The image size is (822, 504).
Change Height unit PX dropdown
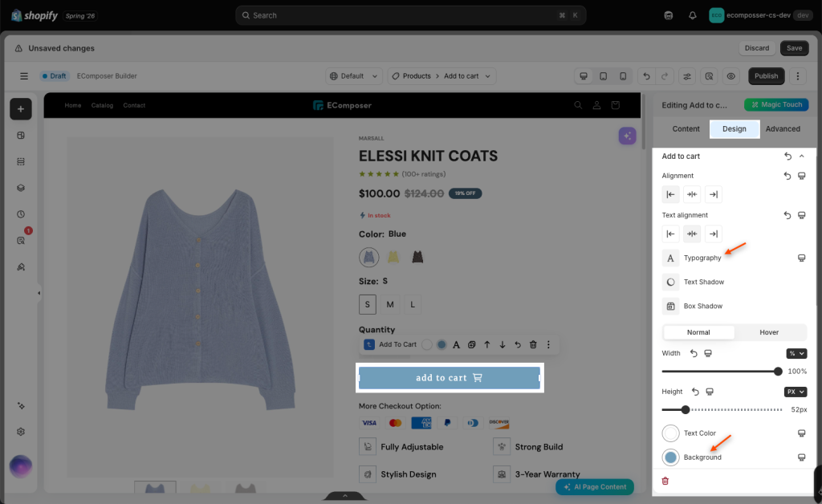click(796, 392)
